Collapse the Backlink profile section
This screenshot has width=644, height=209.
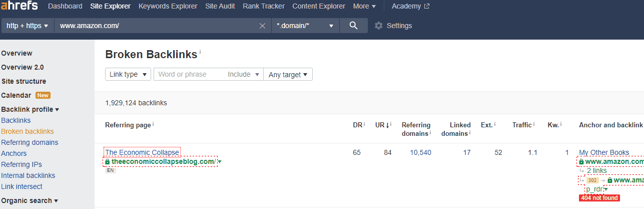point(30,109)
